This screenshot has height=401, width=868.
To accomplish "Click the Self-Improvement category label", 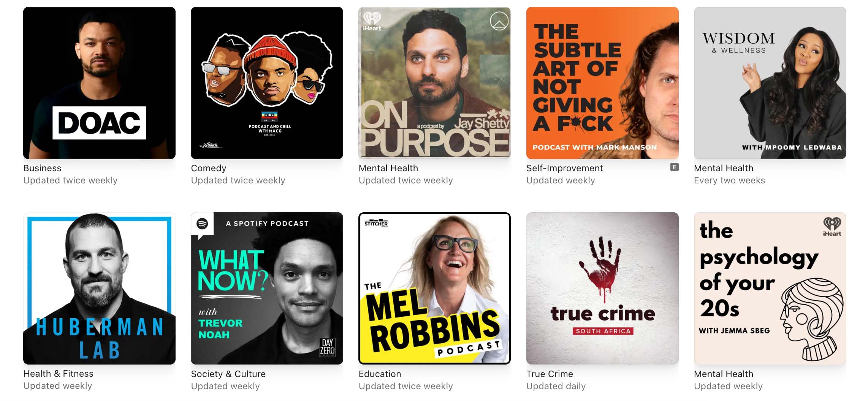I will click(564, 168).
